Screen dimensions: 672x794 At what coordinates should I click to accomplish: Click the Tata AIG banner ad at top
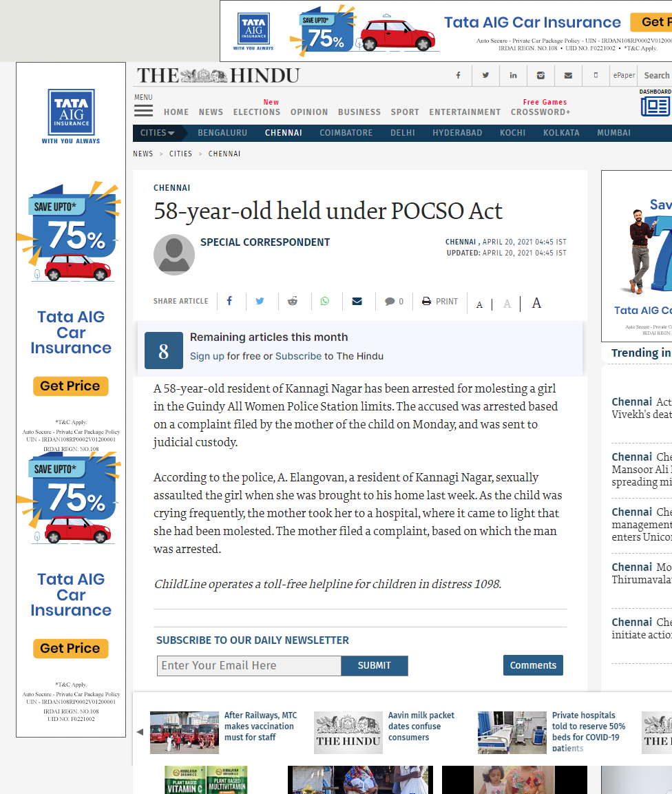(446, 31)
